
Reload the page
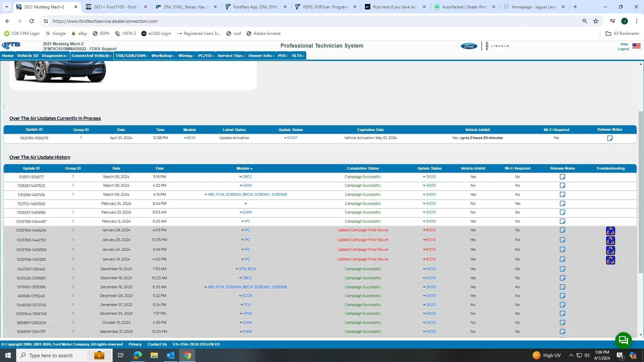32,21
